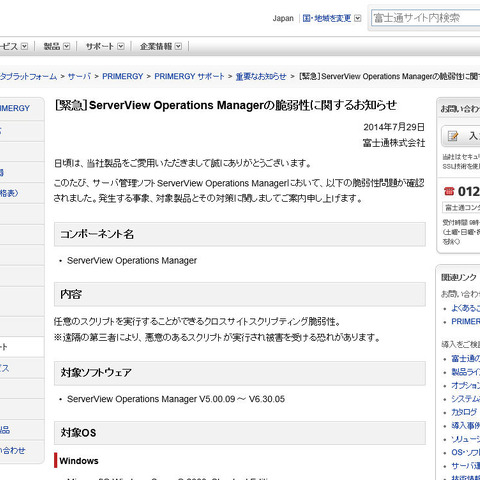Screen dimensions: 480x480
Task: Open PRIMERGY サポート breadcrumb link
Action: (x=189, y=76)
